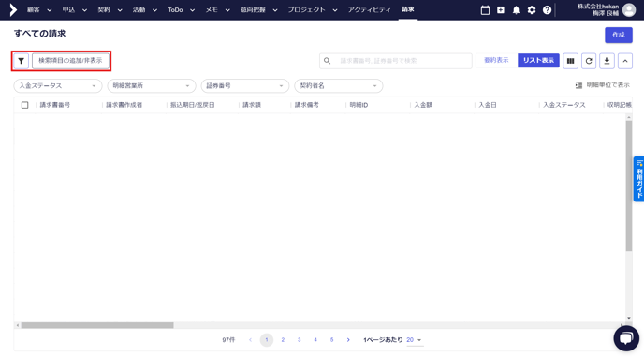Click the 作成 button

click(618, 35)
